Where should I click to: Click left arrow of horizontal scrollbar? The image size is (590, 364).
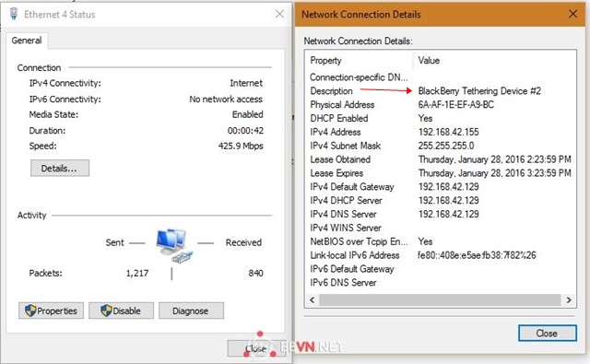click(x=312, y=299)
